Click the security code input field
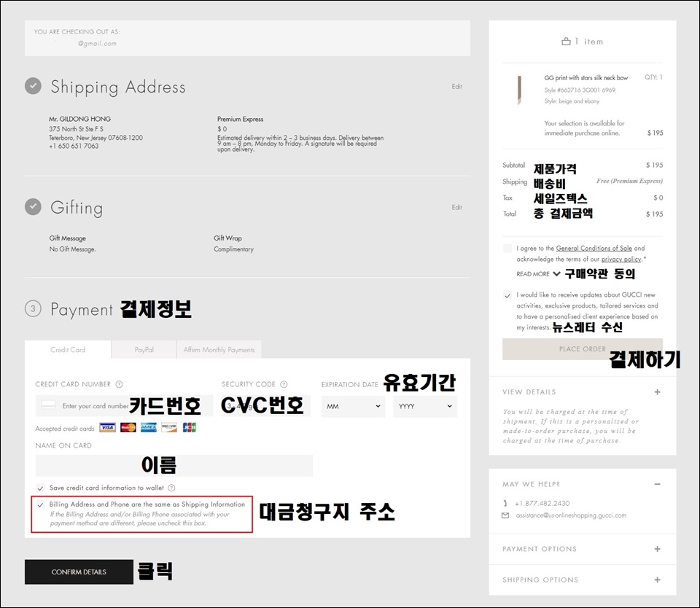Screen dimensions: 700x608 click(266, 406)
